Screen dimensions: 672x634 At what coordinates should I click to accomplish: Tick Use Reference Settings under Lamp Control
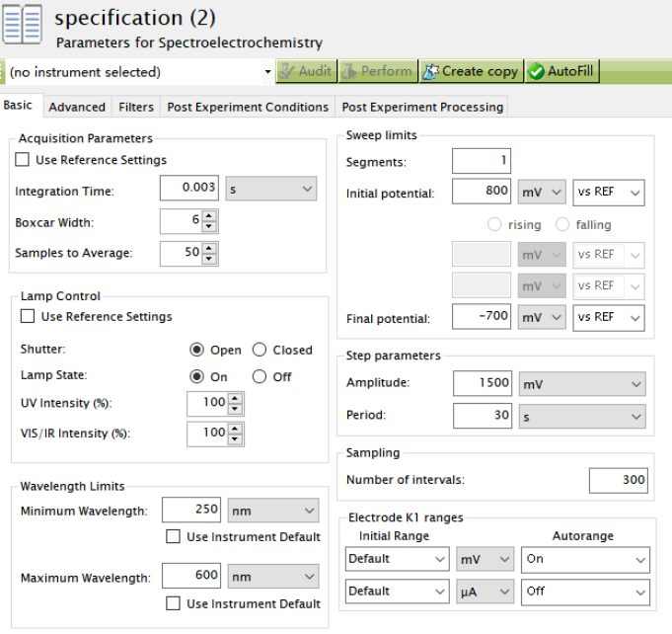[x=28, y=317]
